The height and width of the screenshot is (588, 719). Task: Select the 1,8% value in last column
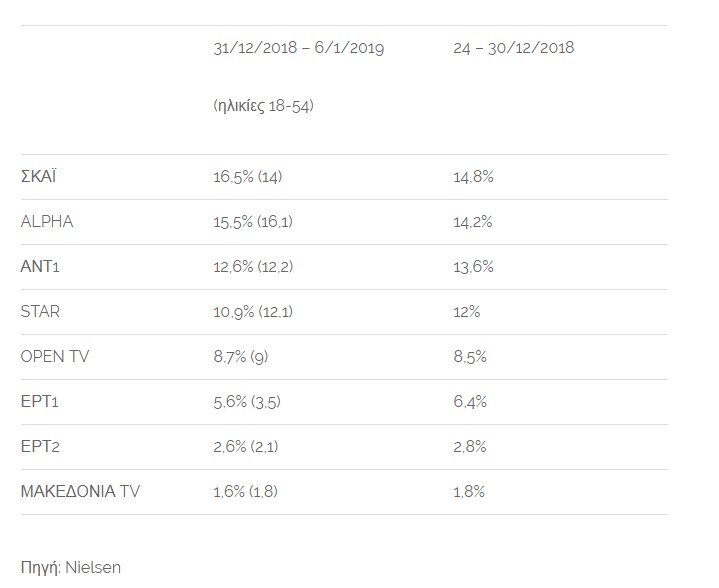tap(469, 492)
